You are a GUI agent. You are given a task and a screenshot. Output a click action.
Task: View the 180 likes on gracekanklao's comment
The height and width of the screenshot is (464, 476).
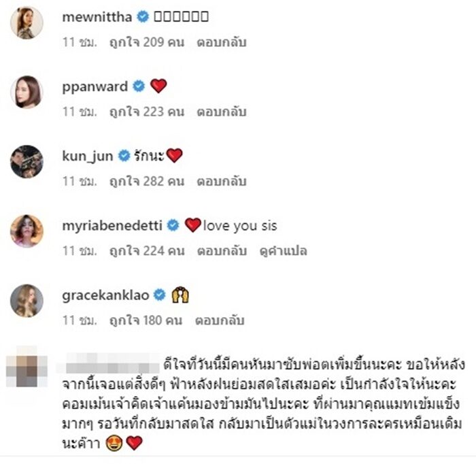point(146,320)
